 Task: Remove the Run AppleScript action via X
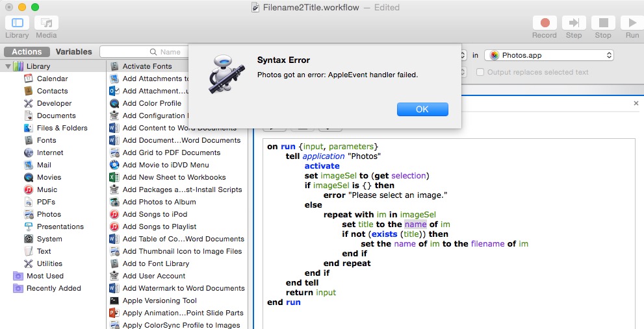pos(636,103)
